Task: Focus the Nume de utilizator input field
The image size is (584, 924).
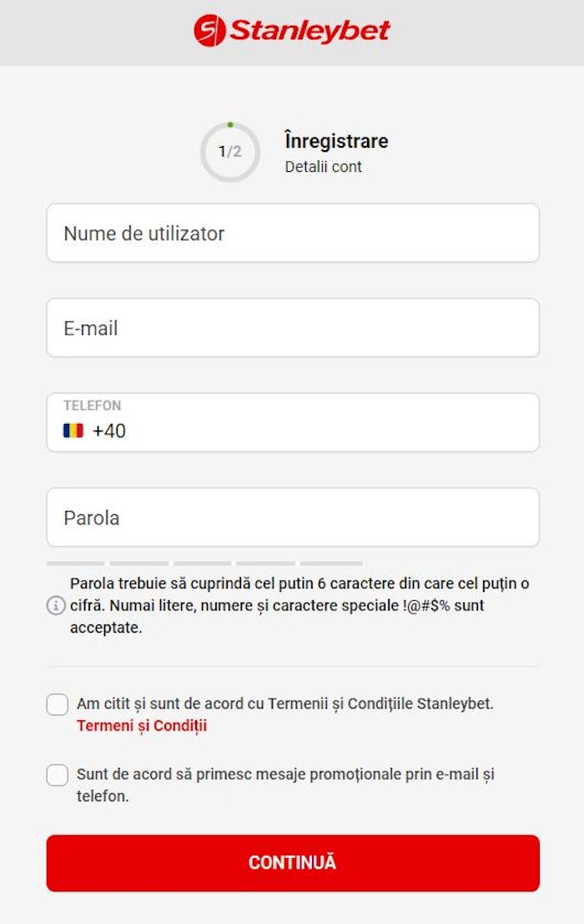Action: (x=292, y=234)
